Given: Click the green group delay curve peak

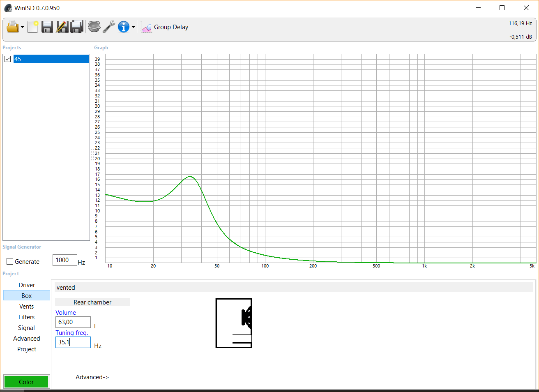Looking at the screenshot, I should tap(190, 177).
